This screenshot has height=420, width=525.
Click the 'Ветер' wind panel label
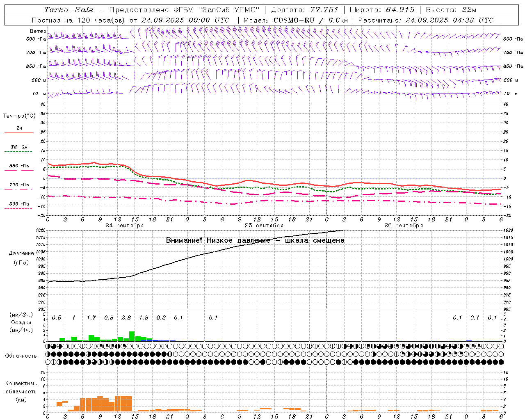point(38,31)
